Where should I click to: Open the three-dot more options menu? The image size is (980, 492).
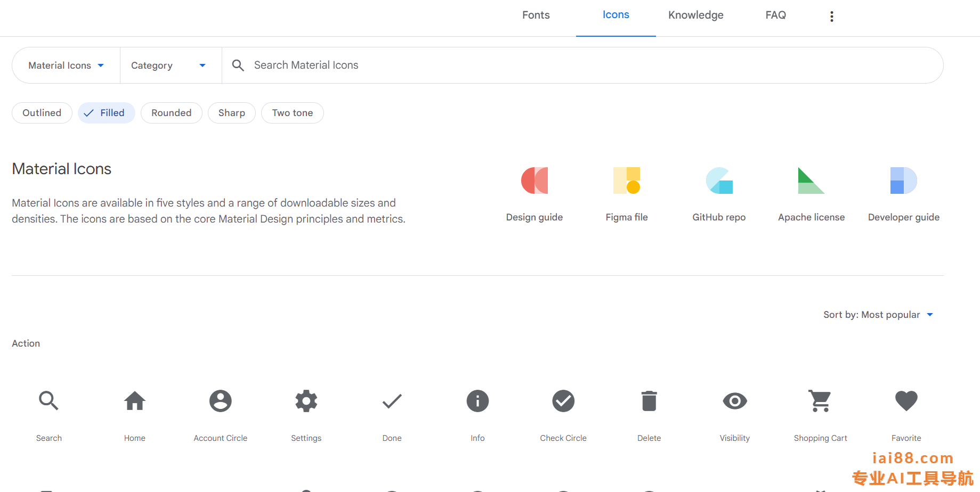(x=831, y=17)
